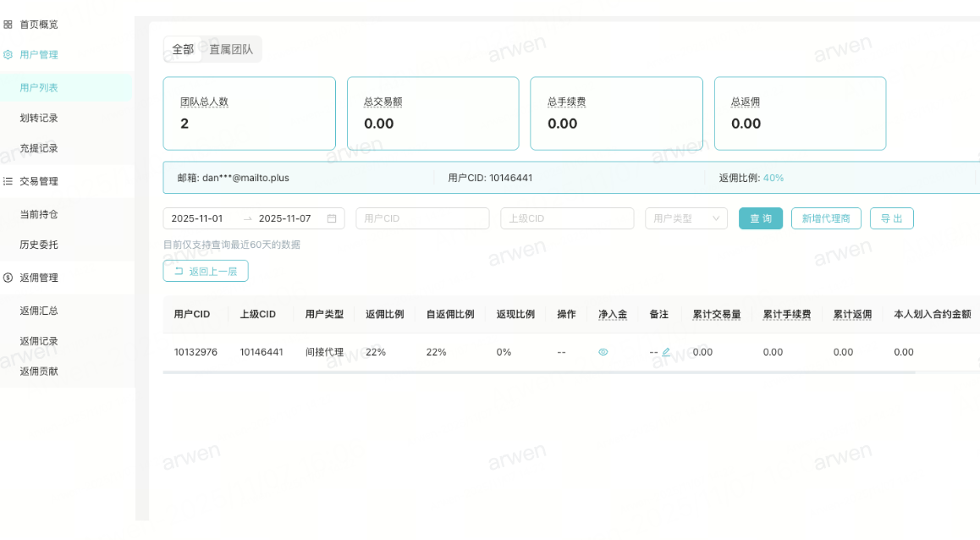Open 划转记录 in the sidebar

(39, 118)
